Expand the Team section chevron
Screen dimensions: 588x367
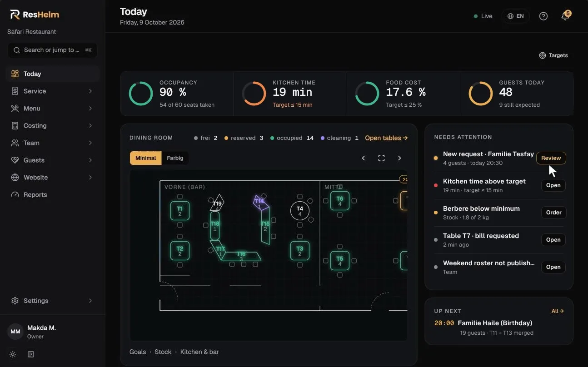(90, 143)
